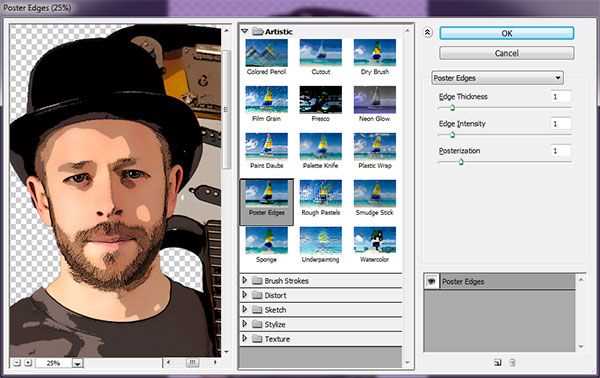Collapse the Artistic folder

click(245, 31)
